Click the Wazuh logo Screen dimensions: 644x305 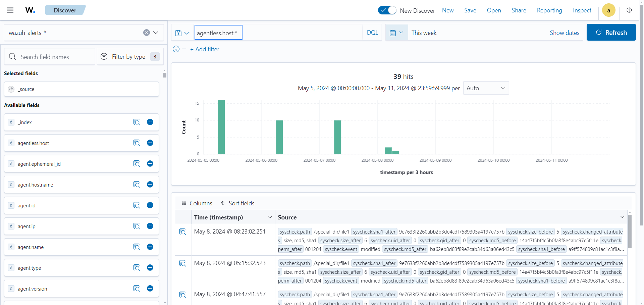30,10
